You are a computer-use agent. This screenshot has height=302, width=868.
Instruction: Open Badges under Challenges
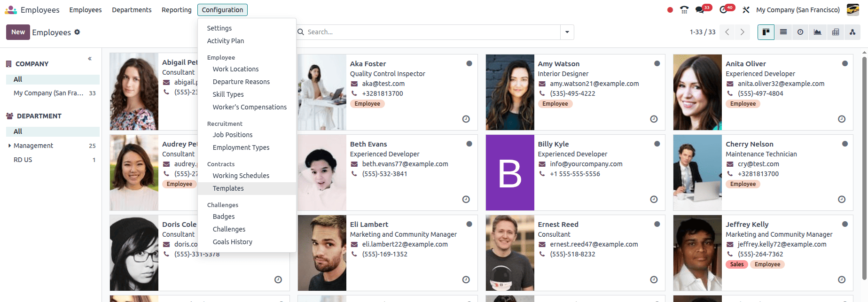pyautogui.click(x=247, y=217)
